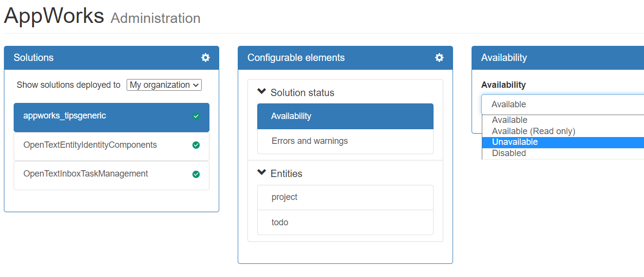This screenshot has height=277, width=644.
Task: Open the My organization deployment dropdown
Action: 164,85
